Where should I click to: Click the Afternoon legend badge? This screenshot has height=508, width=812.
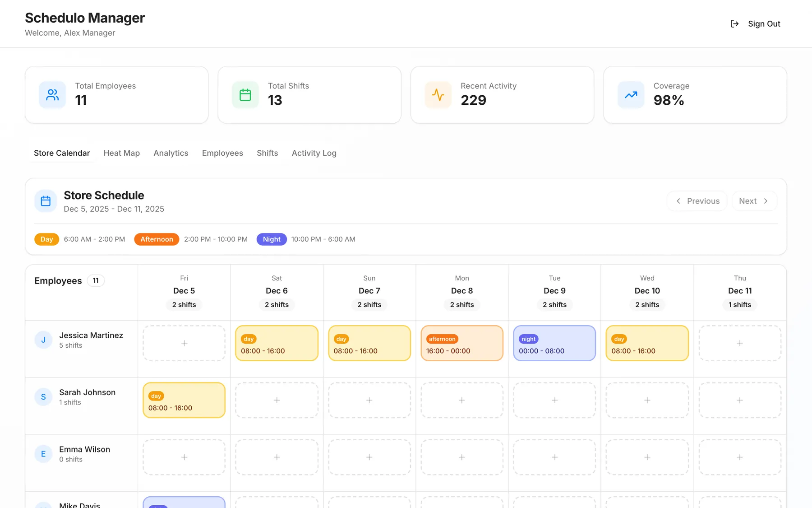[157, 239]
